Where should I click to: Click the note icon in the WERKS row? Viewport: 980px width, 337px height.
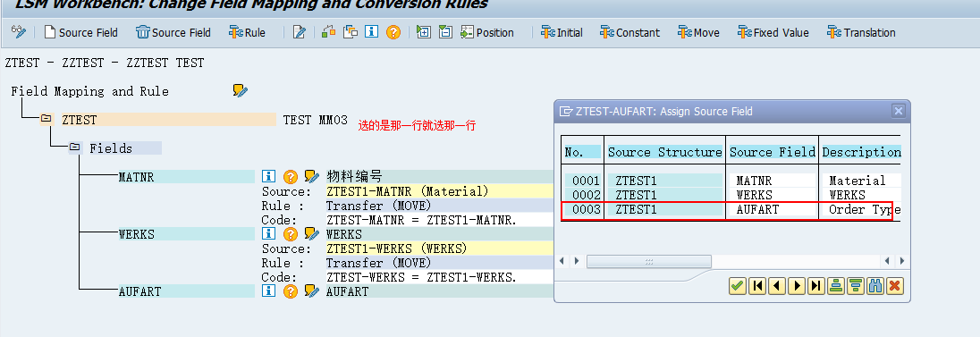(311, 234)
